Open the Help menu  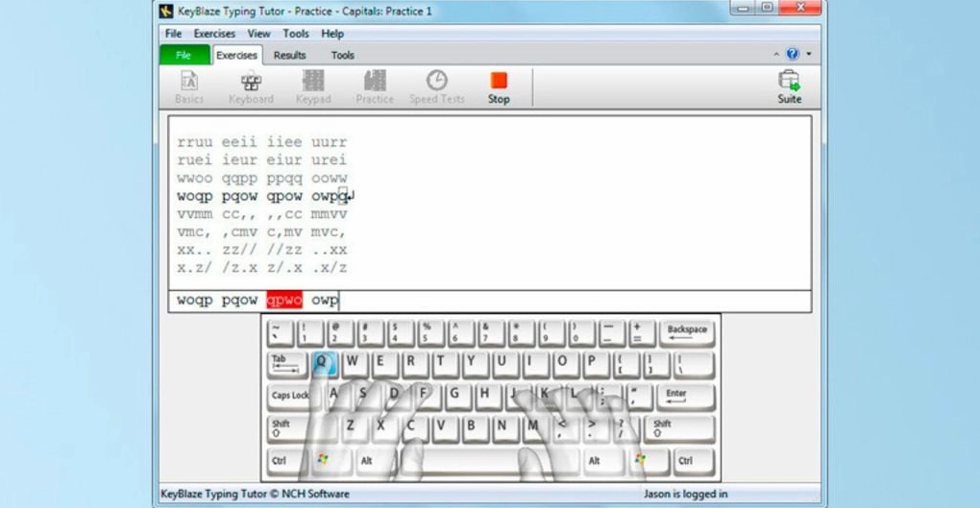point(332,34)
